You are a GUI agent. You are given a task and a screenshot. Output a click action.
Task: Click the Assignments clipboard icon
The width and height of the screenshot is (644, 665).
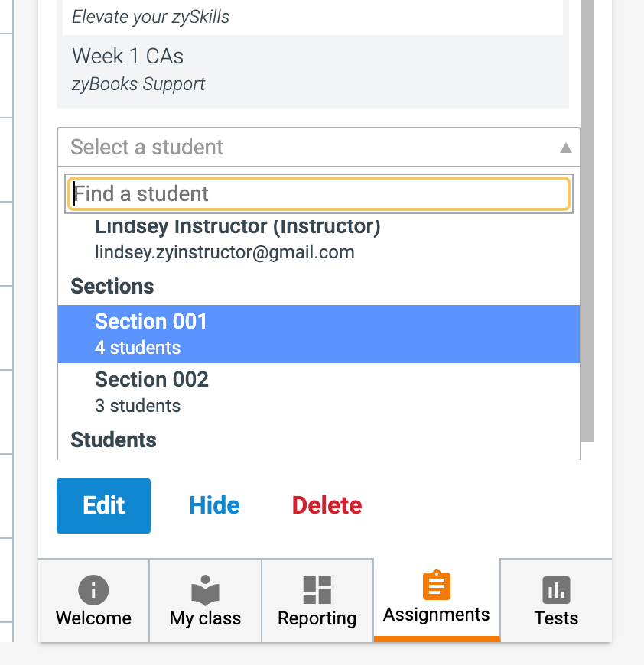(x=437, y=585)
